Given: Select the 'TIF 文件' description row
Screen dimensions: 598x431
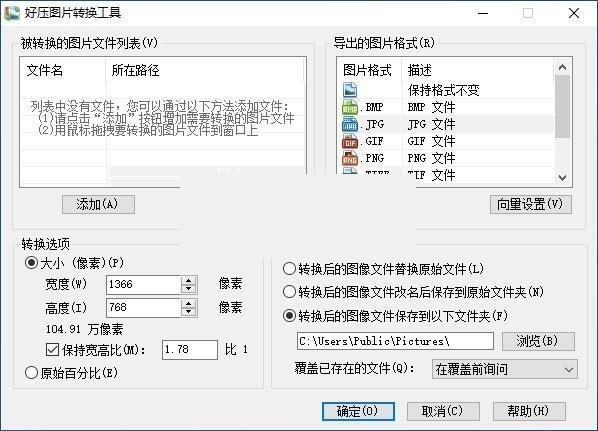Looking at the screenshot, I should (x=431, y=175).
